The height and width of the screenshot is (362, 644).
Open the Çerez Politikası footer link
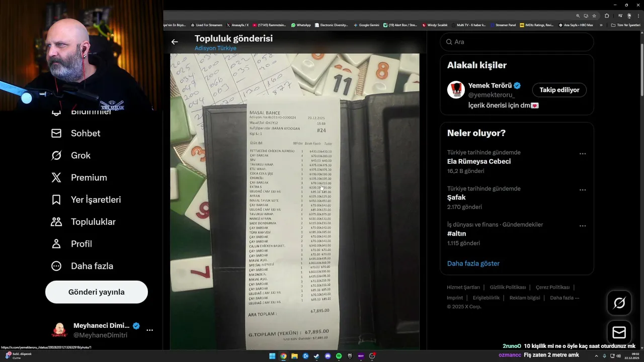[552, 288]
